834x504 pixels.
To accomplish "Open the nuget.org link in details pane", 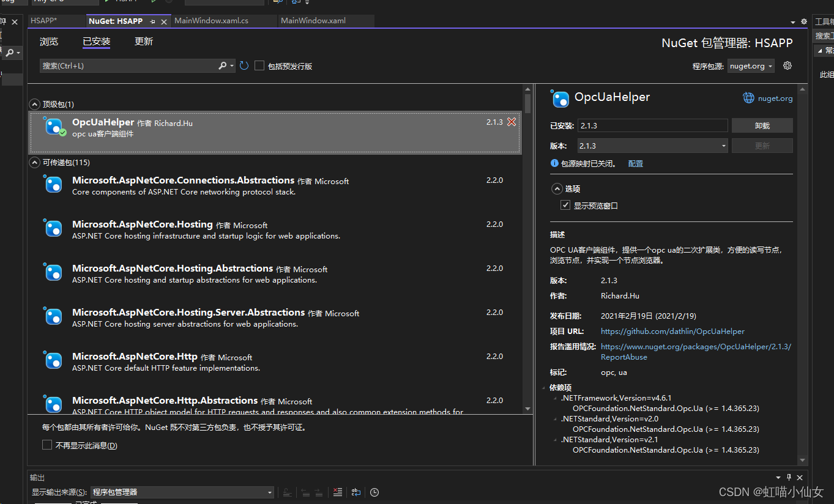I will point(775,98).
